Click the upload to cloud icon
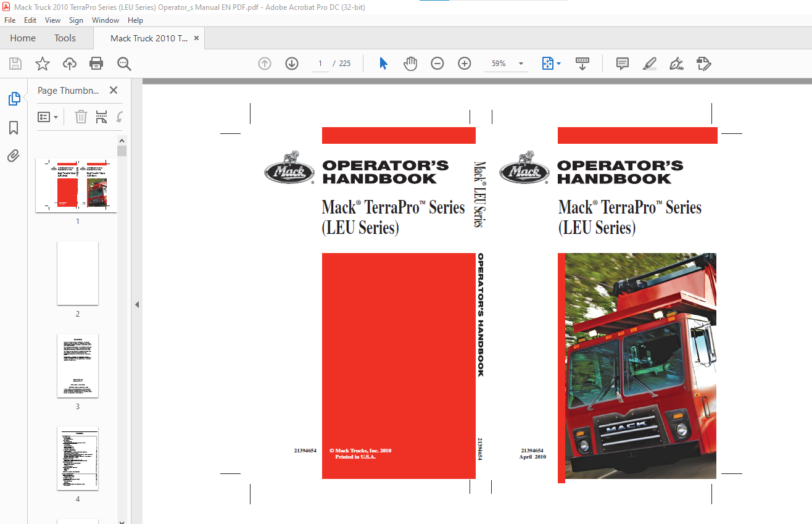 coord(70,64)
